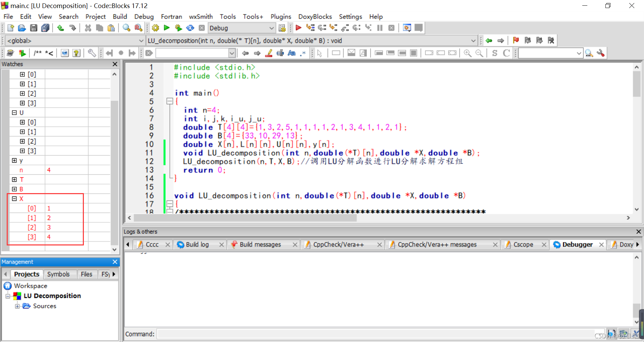Open the Settings menu
The image size is (644, 342).
point(351,16)
